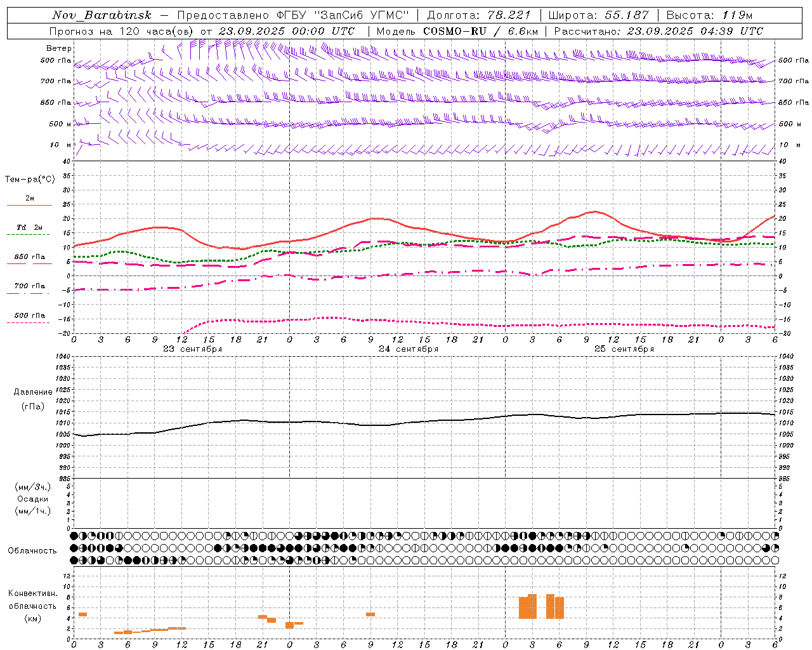This screenshot has width=812, height=650.
Task: Click the solid line sample under "2м" legend
Action: (29, 205)
